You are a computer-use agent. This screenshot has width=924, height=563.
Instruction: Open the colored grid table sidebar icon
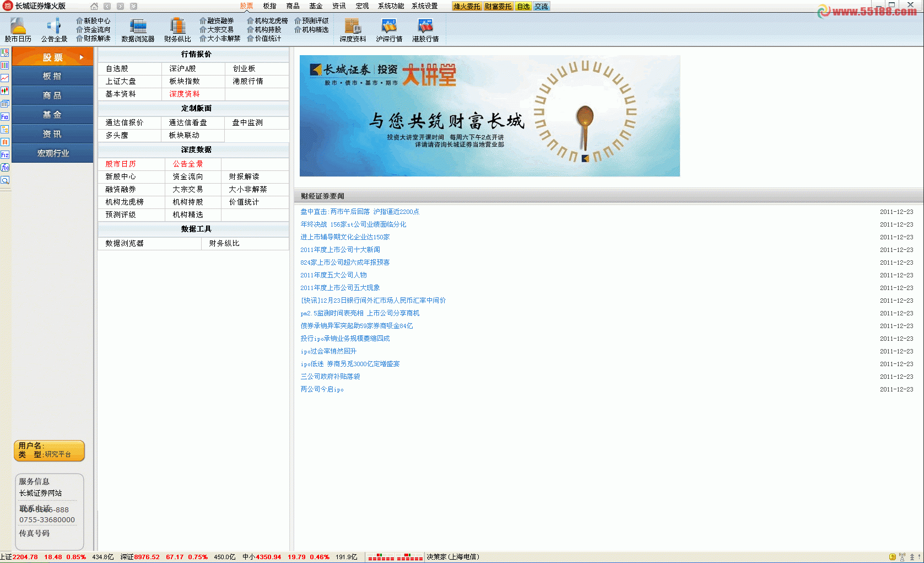click(x=5, y=65)
